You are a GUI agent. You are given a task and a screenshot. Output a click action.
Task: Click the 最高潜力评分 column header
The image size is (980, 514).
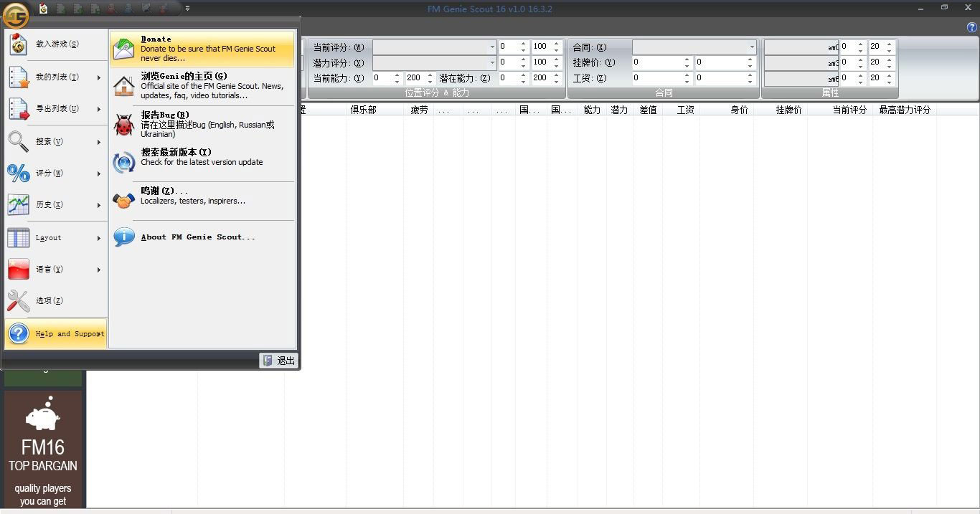click(905, 110)
